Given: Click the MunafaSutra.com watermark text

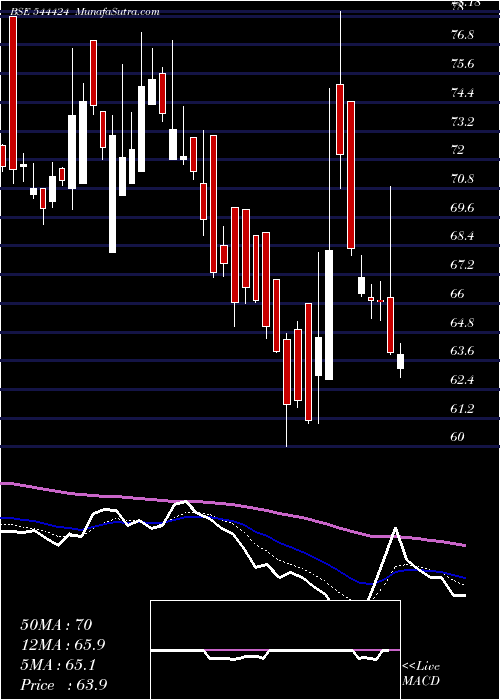Looking at the screenshot, I should [118, 12].
